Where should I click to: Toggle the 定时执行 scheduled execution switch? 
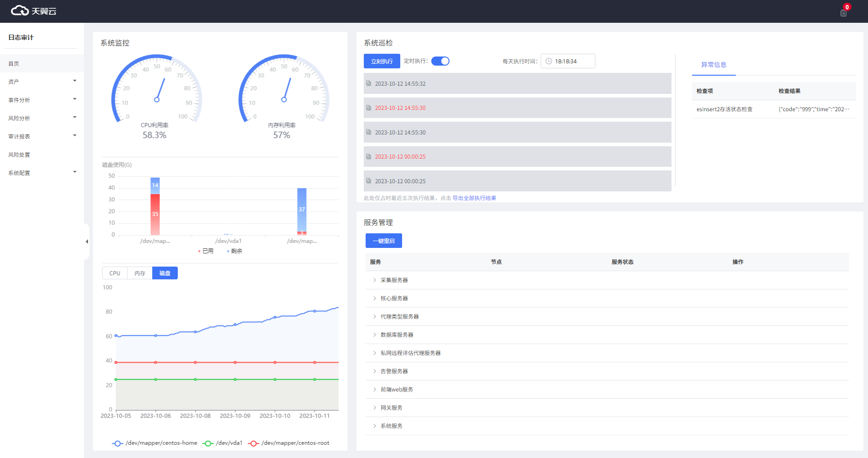[440, 61]
